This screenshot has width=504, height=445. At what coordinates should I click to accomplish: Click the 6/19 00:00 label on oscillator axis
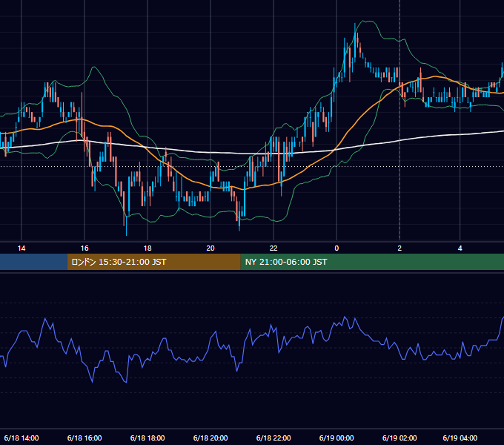336,438
